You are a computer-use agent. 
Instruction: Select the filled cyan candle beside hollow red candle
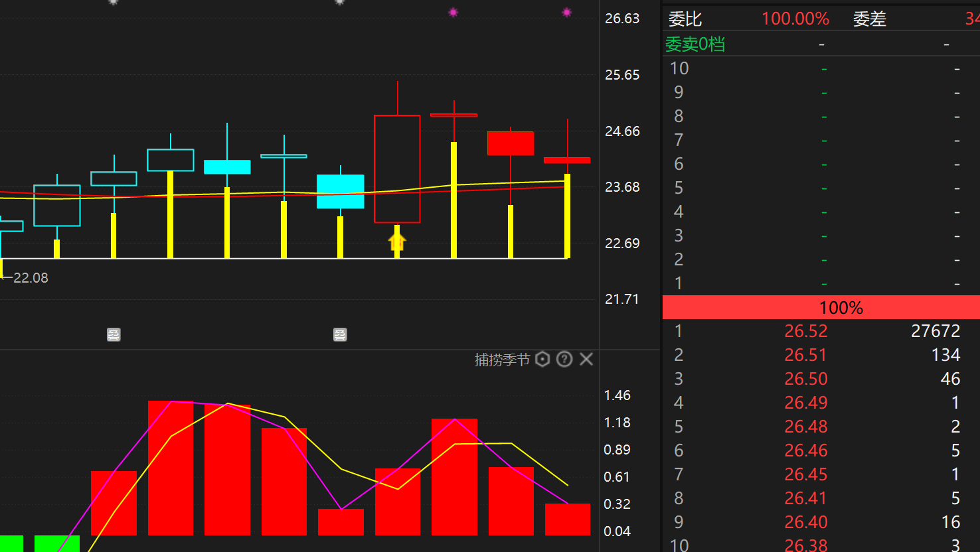coord(341,192)
